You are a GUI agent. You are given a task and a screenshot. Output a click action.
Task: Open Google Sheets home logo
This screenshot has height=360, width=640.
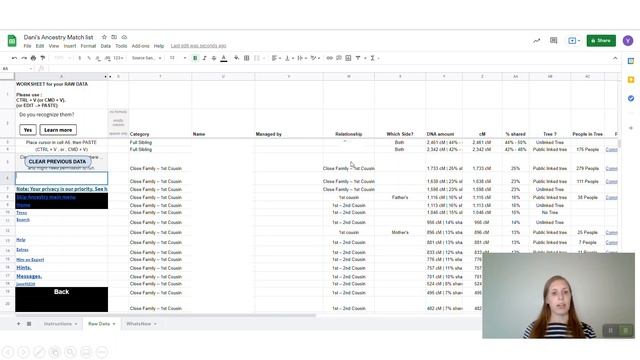click(12, 41)
